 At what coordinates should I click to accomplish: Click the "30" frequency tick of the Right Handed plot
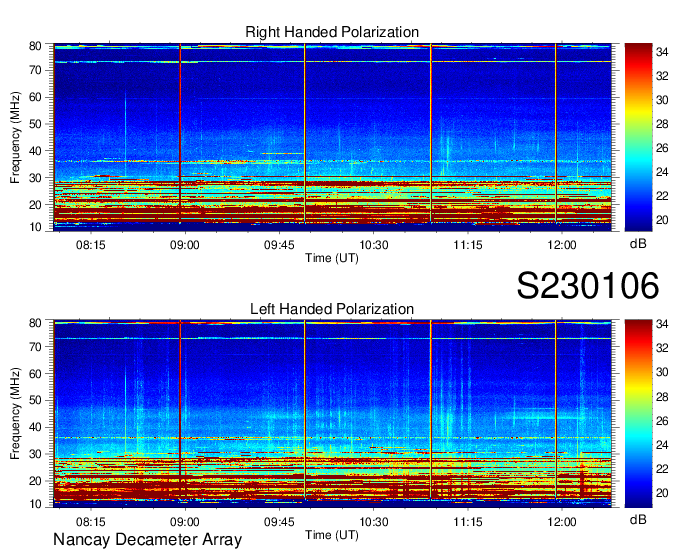tap(35, 178)
